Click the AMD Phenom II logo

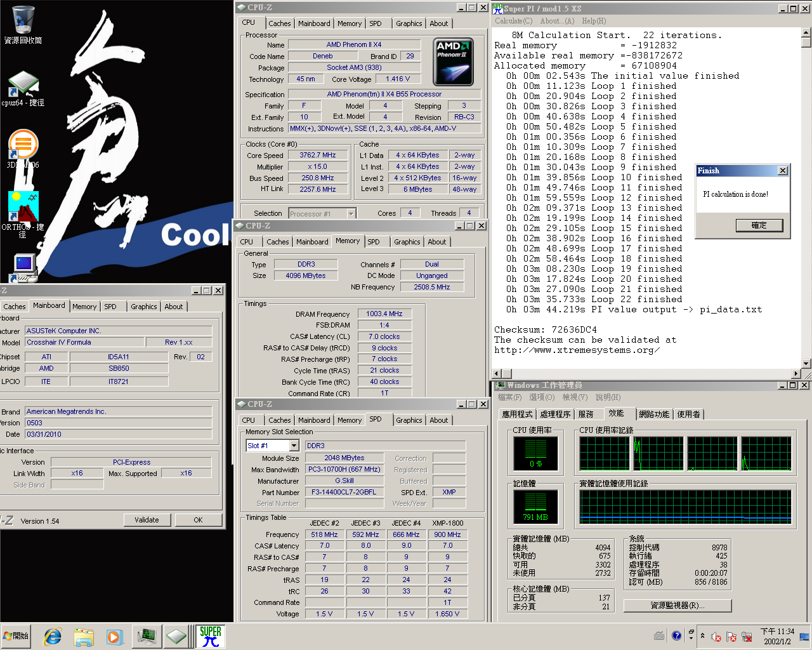tap(453, 62)
